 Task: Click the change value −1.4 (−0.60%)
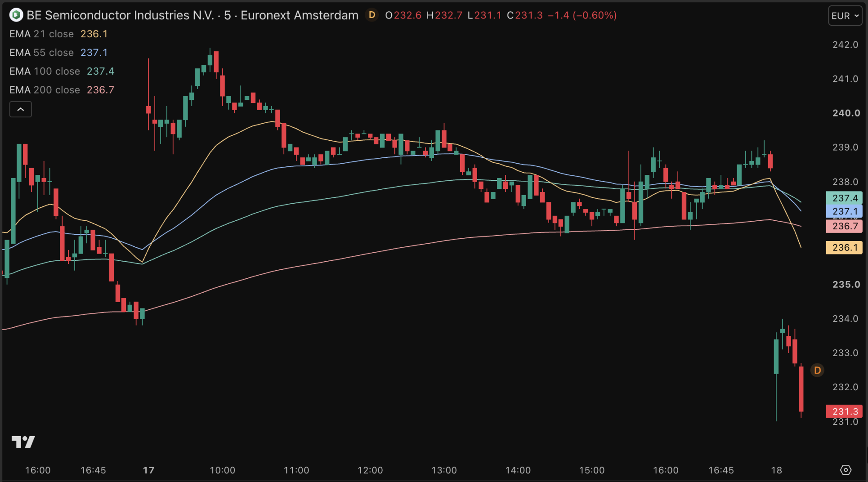582,15
